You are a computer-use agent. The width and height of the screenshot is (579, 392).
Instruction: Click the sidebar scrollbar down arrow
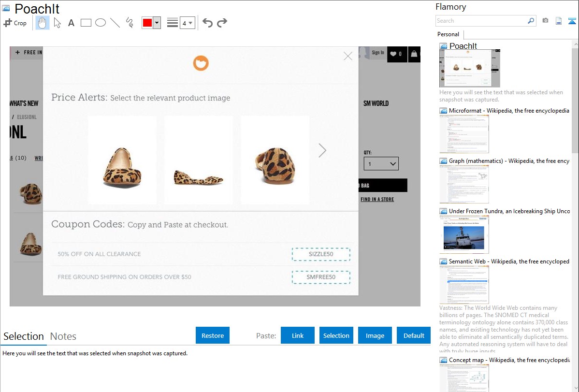[x=576, y=388]
